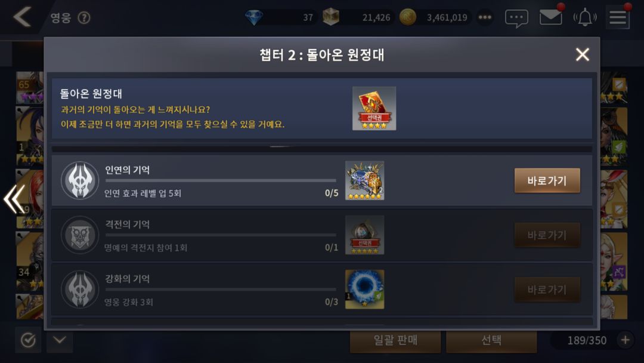
Task: Open the help icon next to 영웅
Action: 84,18
